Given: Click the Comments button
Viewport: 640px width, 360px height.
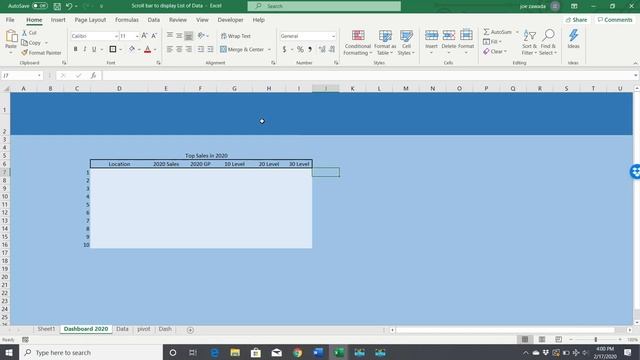Looking at the screenshot, I should [615, 20].
